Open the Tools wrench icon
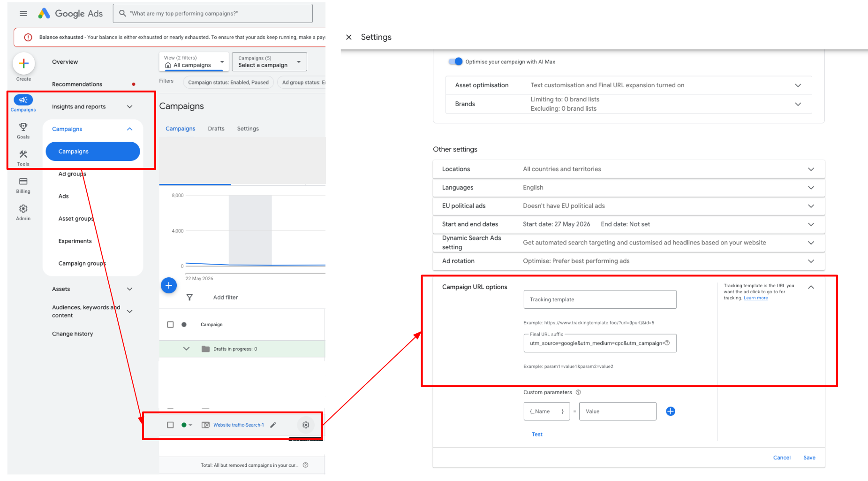Screen dimensions: 868x481 (23, 154)
